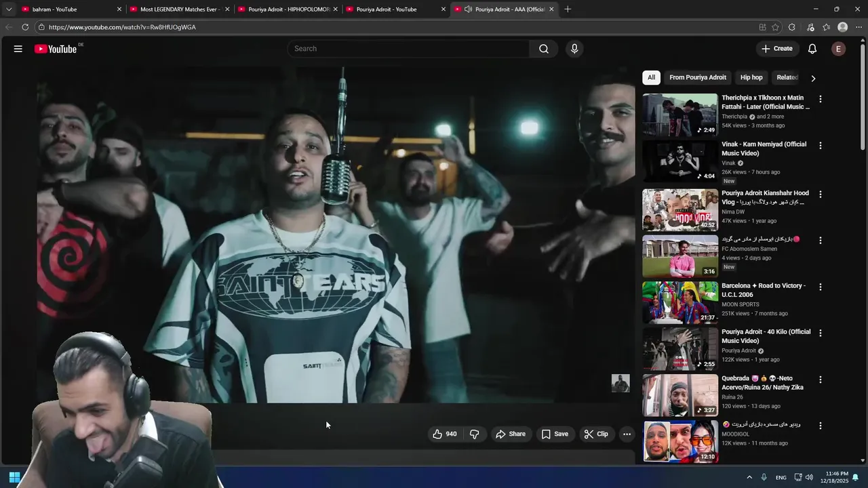Create a clip of this video
Screen dimensions: 868x488
[x=596, y=434]
